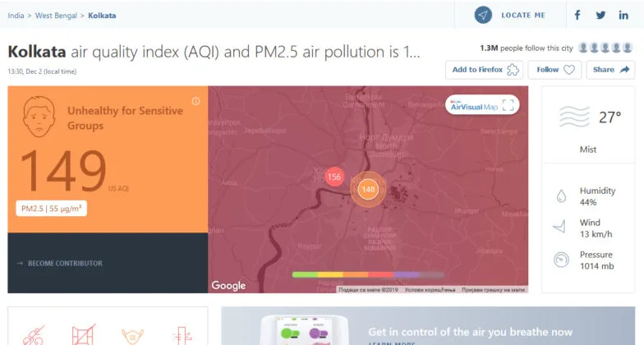Click the close-windows recommendation icon
This screenshot has height=345, width=644.
pos(84,334)
